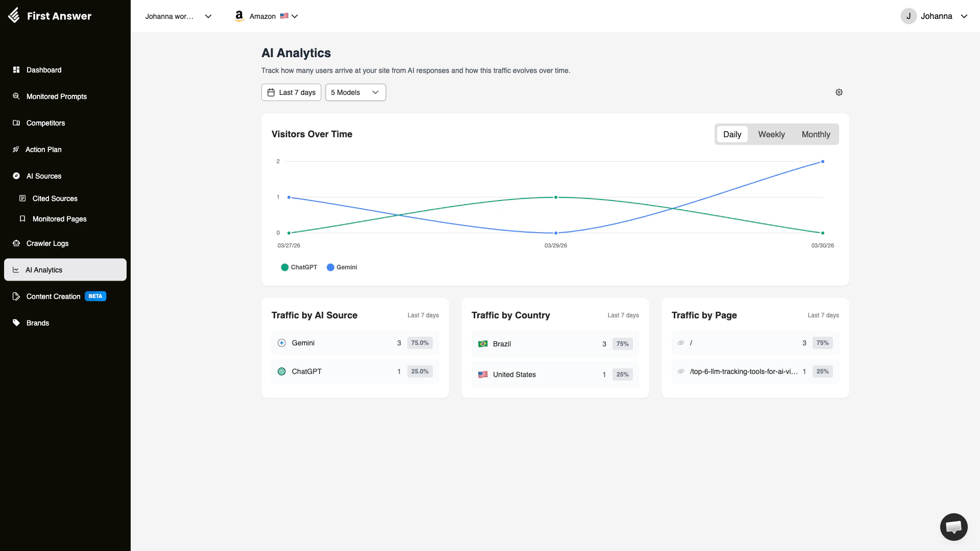The width and height of the screenshot is (980, 551).
Task: Switch the chart view to Weekly
Action: point(771,134)
